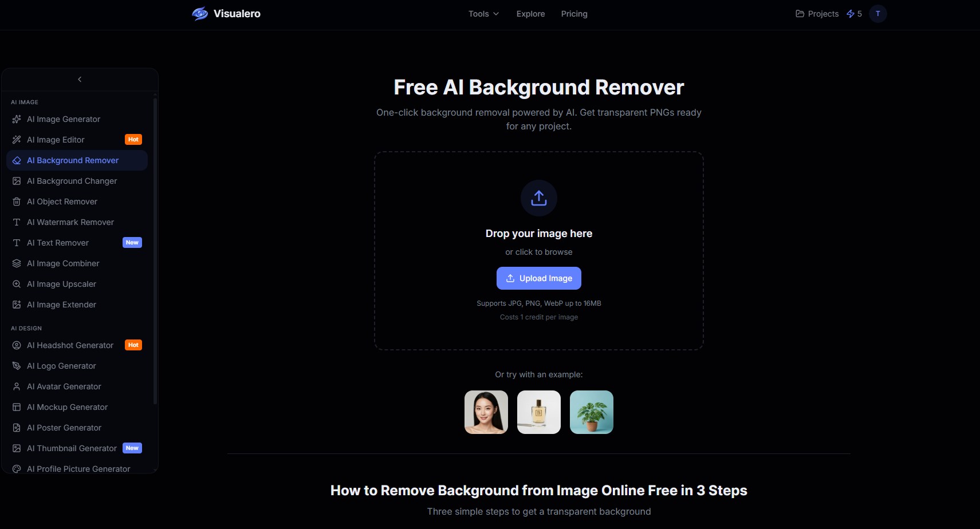980x529 pixels.
Task: Select AI Image Editor in the sidebar
Action: tap(56, 140)
